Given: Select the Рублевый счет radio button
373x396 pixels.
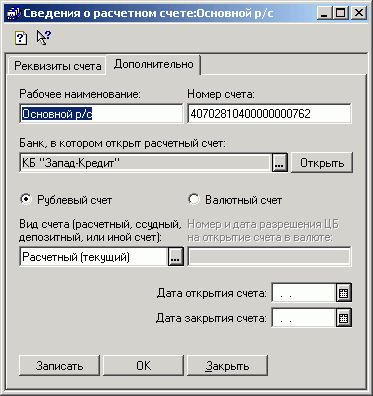Looking at the screenshot, I should pos(26,200).
